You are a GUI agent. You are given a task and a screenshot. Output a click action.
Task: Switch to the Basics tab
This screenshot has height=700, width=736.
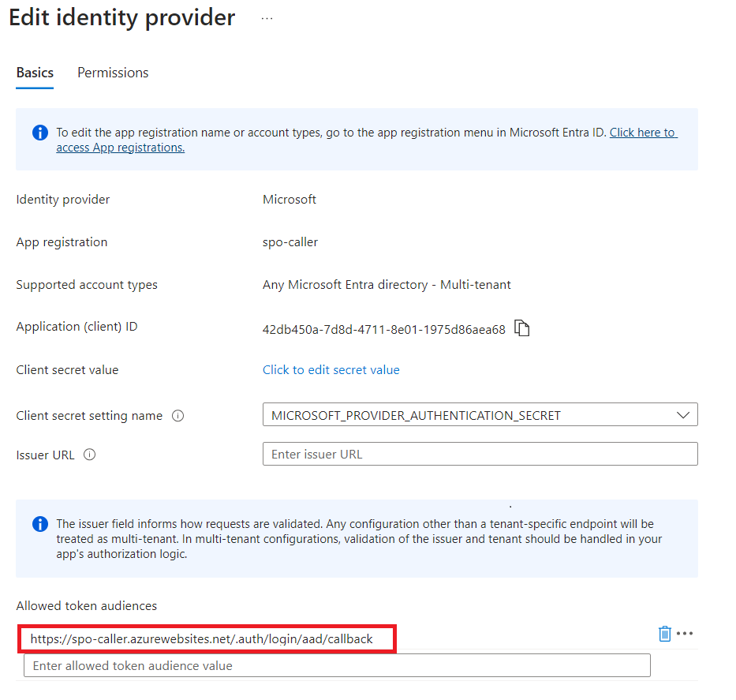(35, 73)
